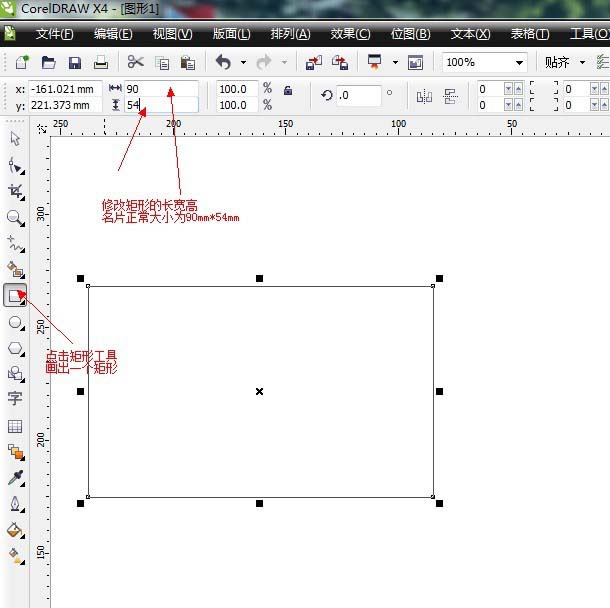Paste from clipboard

coord(188,63)
